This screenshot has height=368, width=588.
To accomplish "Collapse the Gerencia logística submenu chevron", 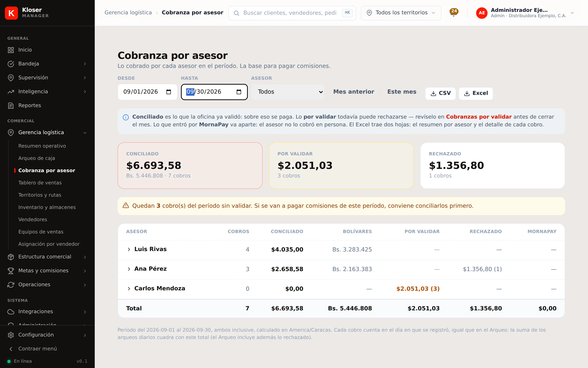I will (85, 133).
